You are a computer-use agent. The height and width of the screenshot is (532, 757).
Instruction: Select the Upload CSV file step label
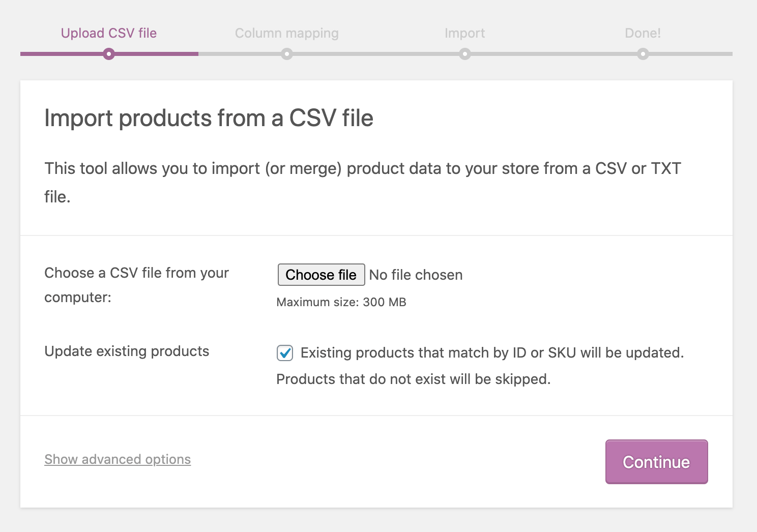pyautogui.click(x=108, y=33)
